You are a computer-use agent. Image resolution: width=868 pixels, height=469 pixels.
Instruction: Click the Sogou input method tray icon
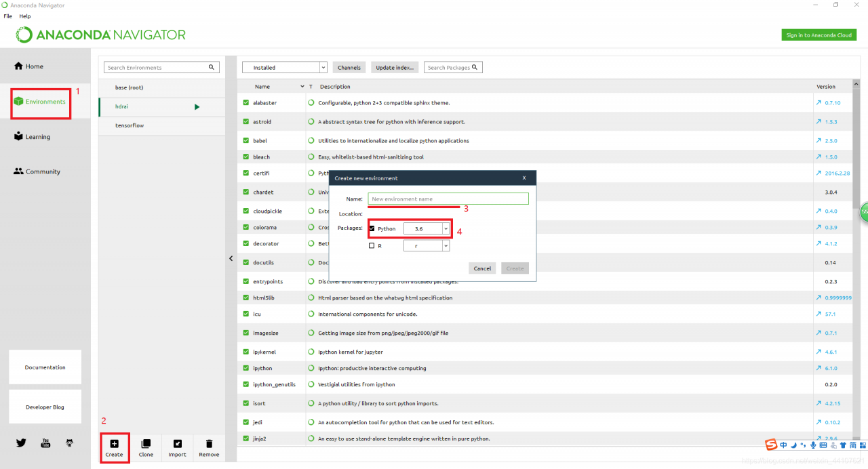pyautogui.click(x=771, y=445)
